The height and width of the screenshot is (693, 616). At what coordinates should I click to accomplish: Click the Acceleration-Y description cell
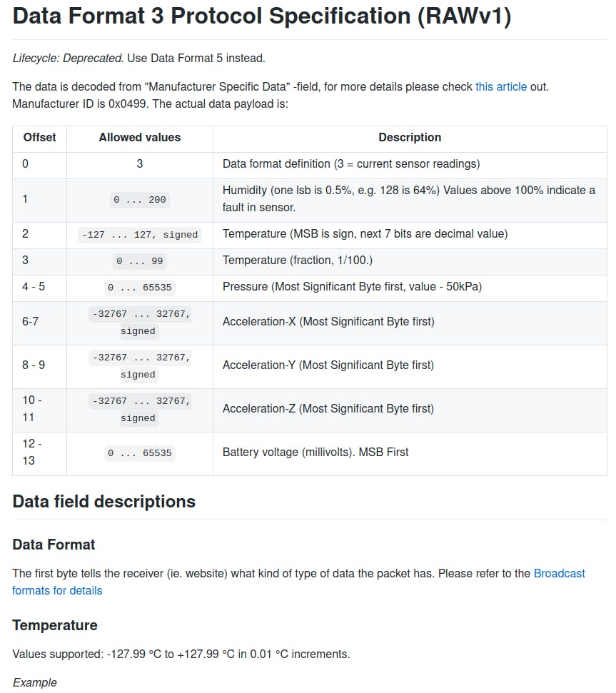point(328,365)
